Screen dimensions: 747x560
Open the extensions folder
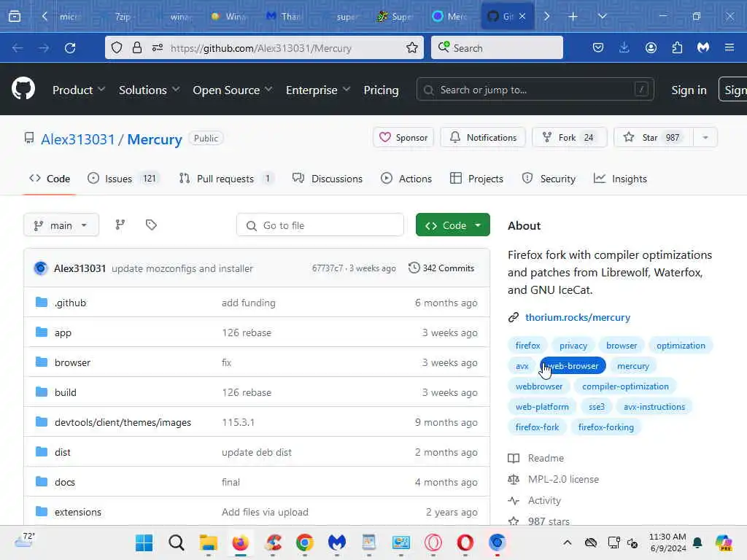coord(77,512)
